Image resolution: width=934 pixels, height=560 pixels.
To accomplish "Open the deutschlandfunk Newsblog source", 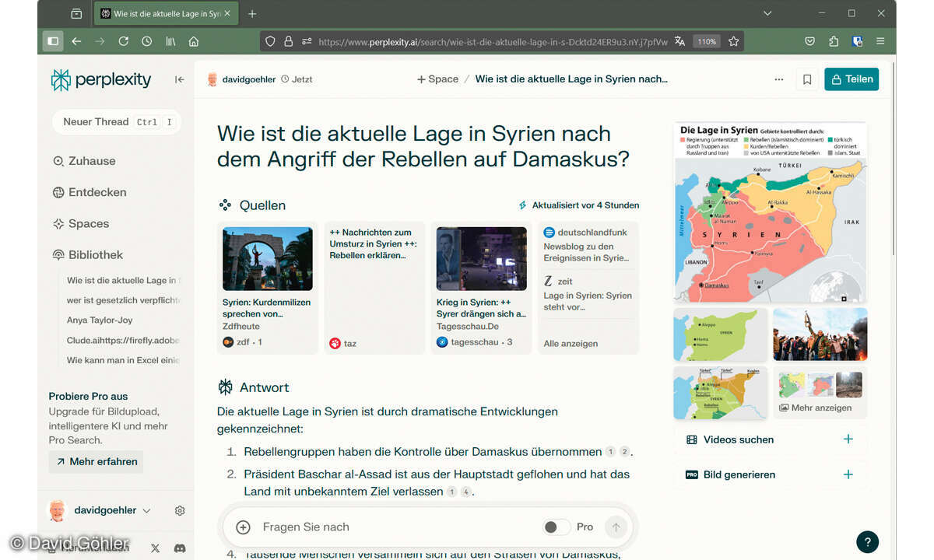I will [588, 245].
